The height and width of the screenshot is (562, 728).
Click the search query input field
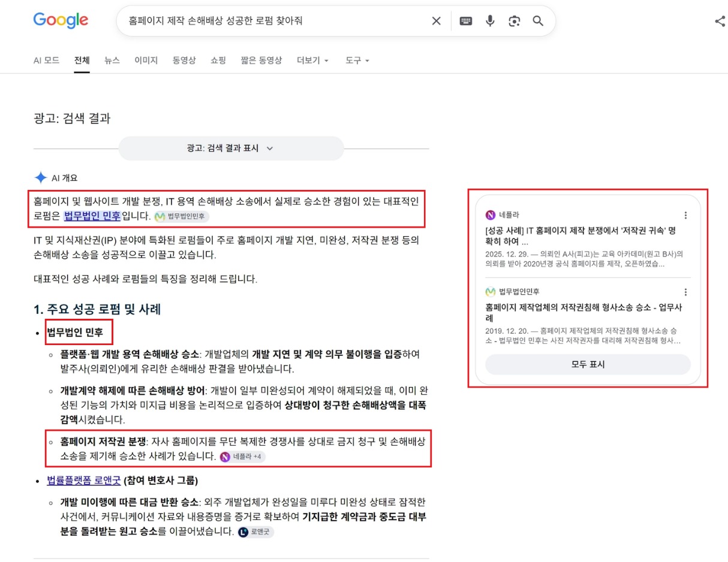[273, 21]
